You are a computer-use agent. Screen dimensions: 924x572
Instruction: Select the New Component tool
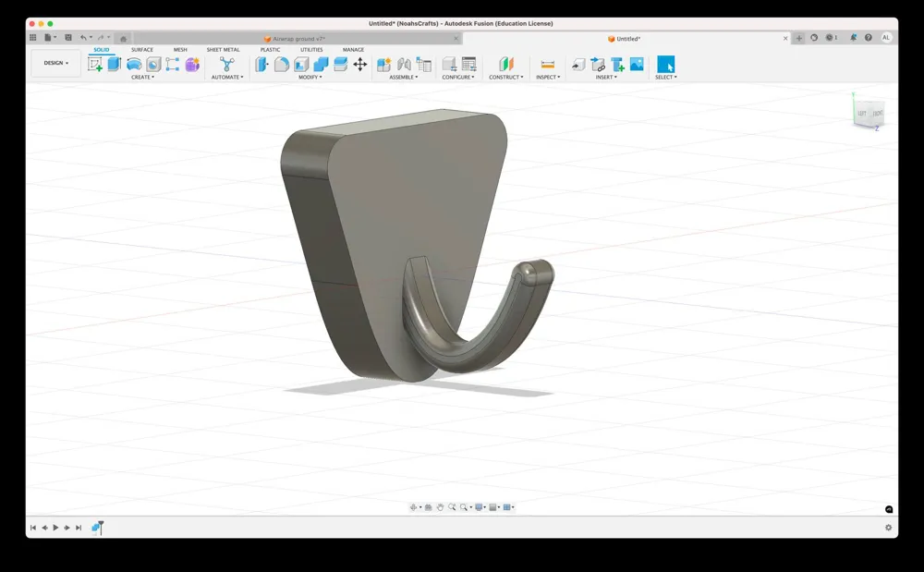384,64
